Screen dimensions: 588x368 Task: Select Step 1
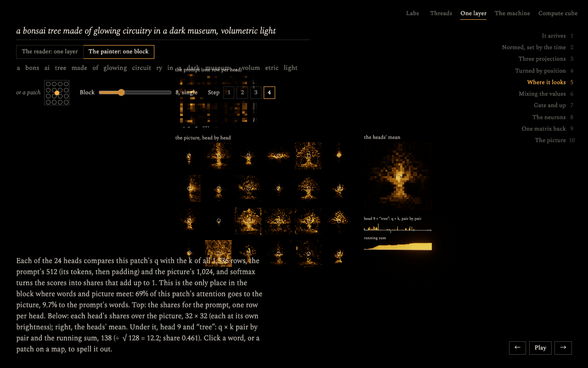pos(229,92)
